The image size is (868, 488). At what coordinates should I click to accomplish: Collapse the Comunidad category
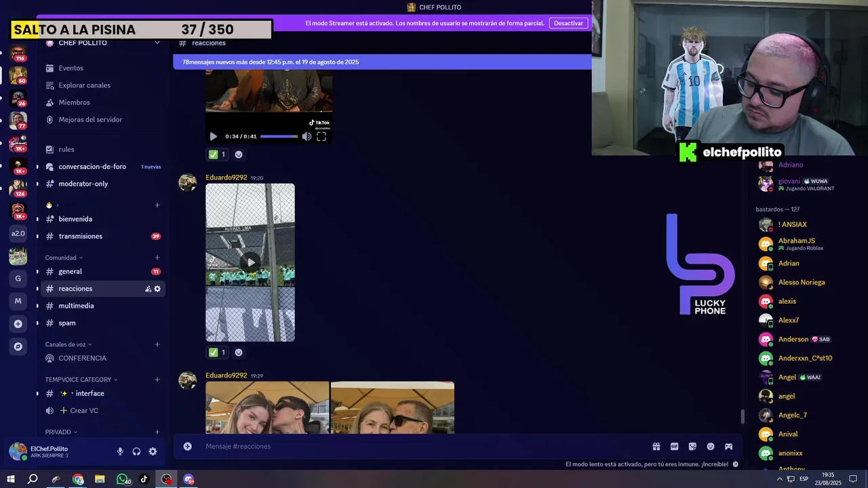pyautogui.click(x=64, y=258)
